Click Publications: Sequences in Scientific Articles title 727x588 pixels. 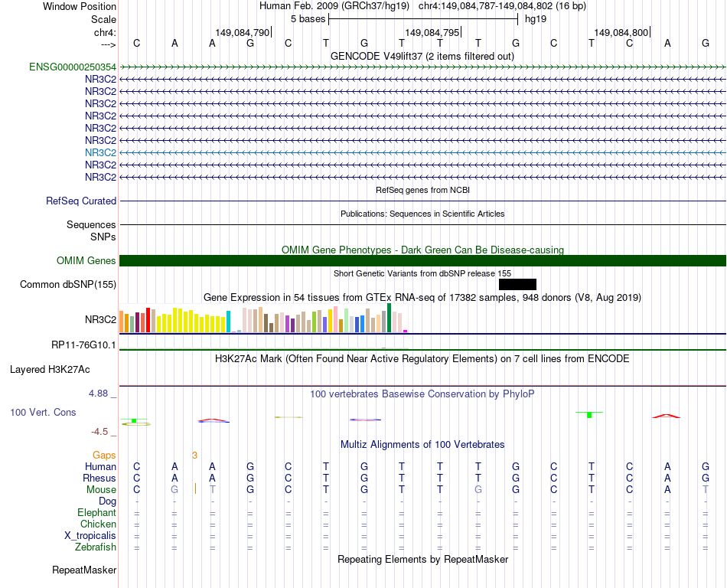coord(422,214)
